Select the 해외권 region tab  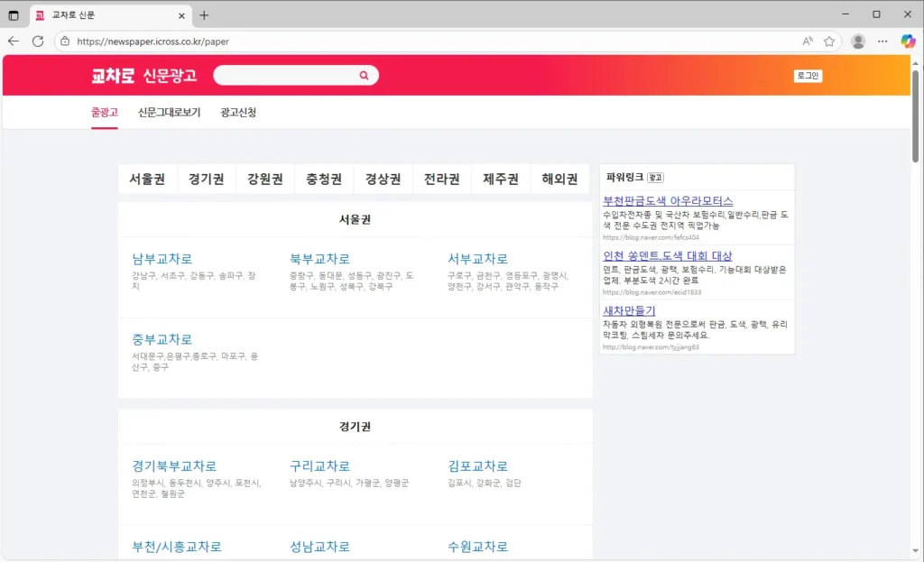[559, 179]
